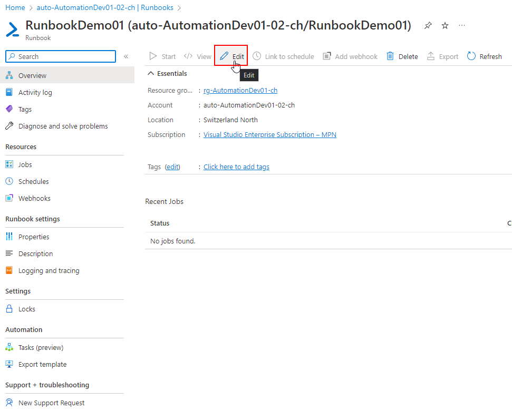Click the Add webhook icon

click(x=327, y=56)
